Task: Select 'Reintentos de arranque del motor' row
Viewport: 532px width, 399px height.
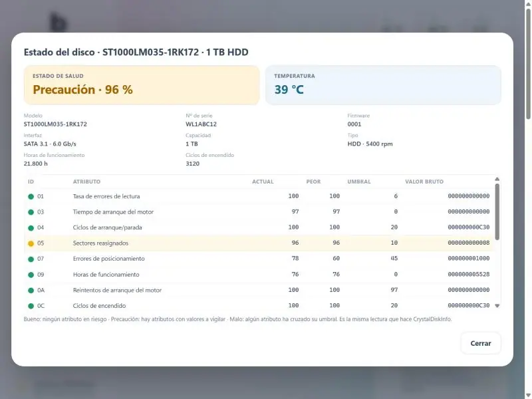Action: [259, 290]
